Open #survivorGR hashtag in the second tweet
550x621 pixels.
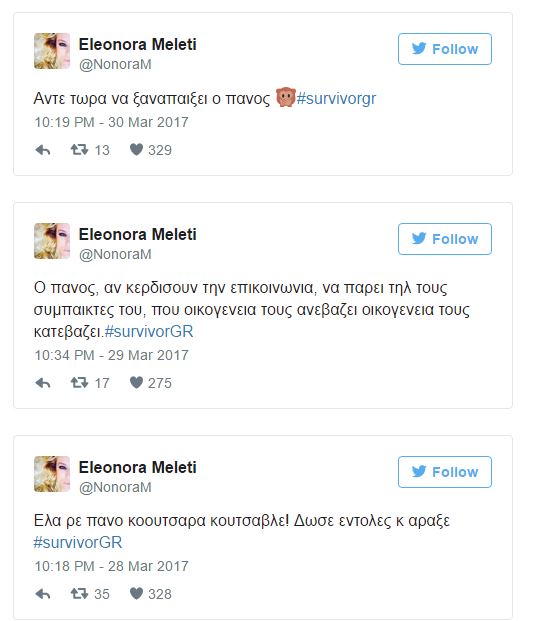(x=149, y=331)
